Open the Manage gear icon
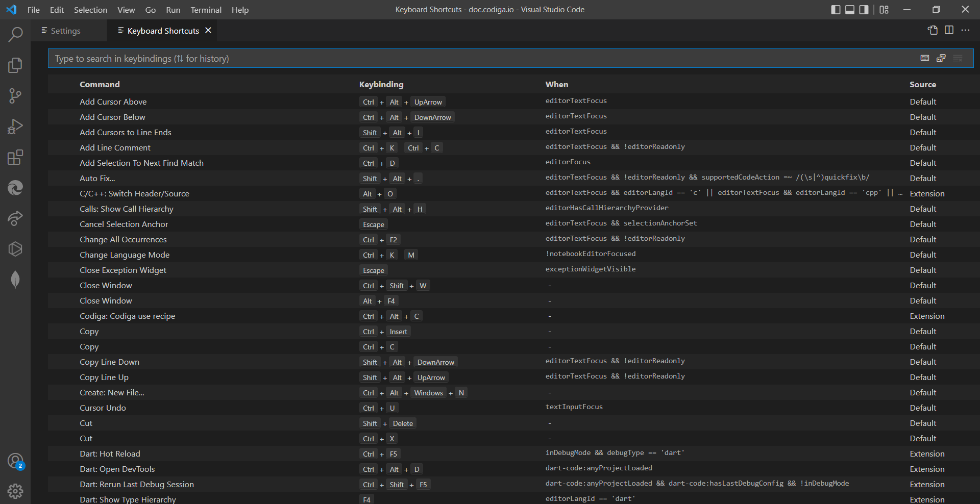Image resolution: width=980 pixels, height=504 pixels. tap(15, 491)
